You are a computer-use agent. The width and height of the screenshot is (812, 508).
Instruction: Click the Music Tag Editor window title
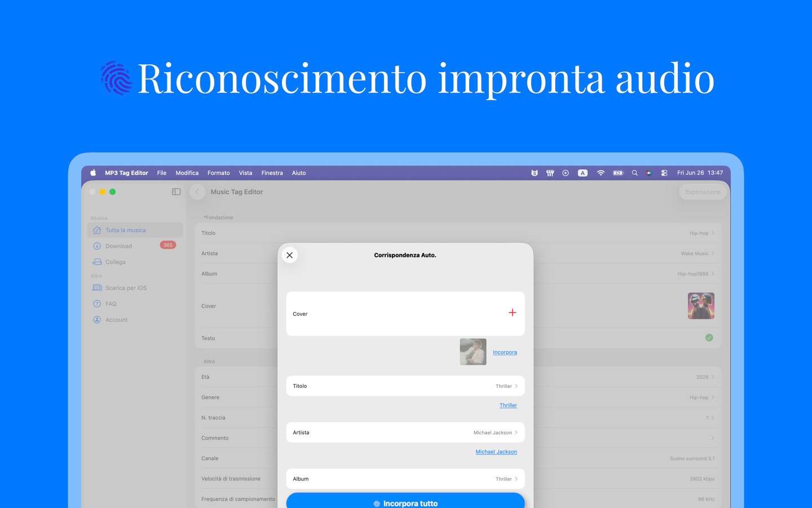[x=237, y=192]
